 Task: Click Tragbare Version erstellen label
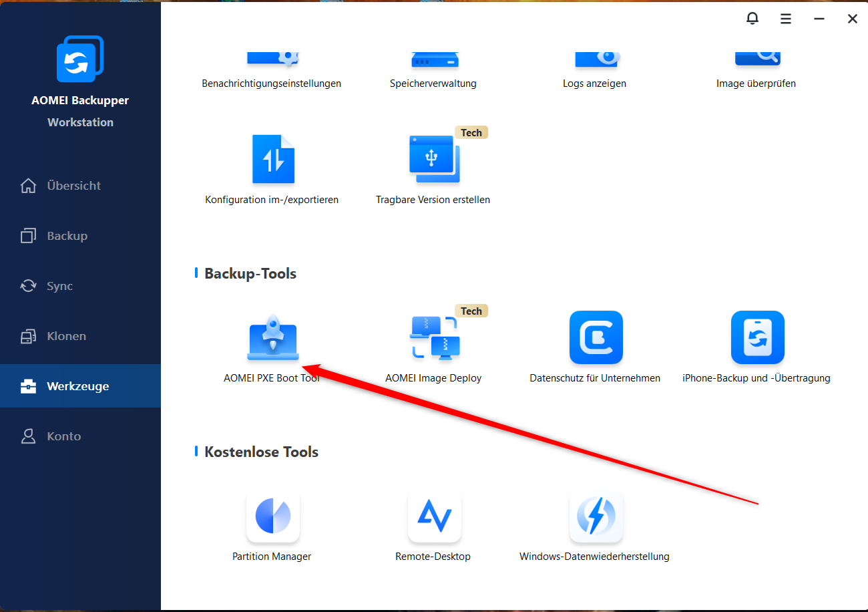click(x=433, y=200)
